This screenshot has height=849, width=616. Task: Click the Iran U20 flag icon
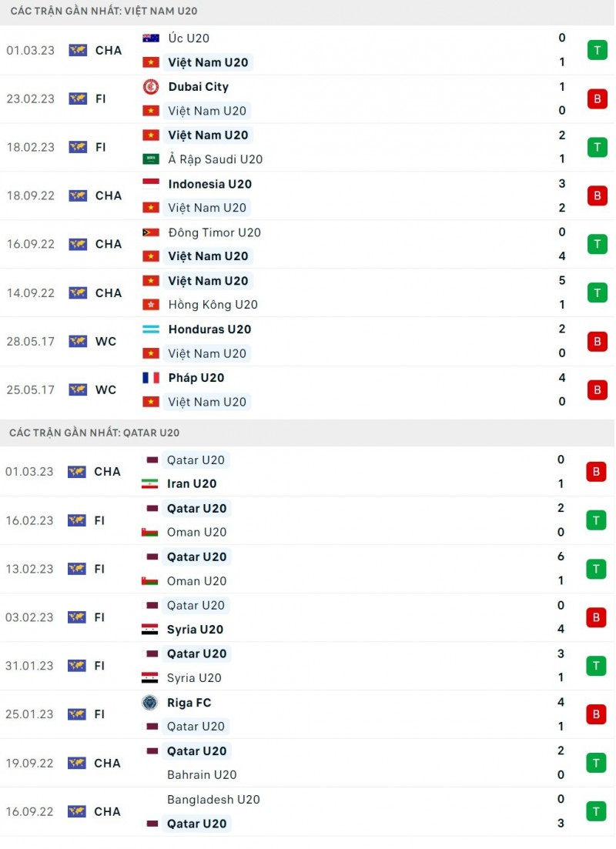[149, 484]
